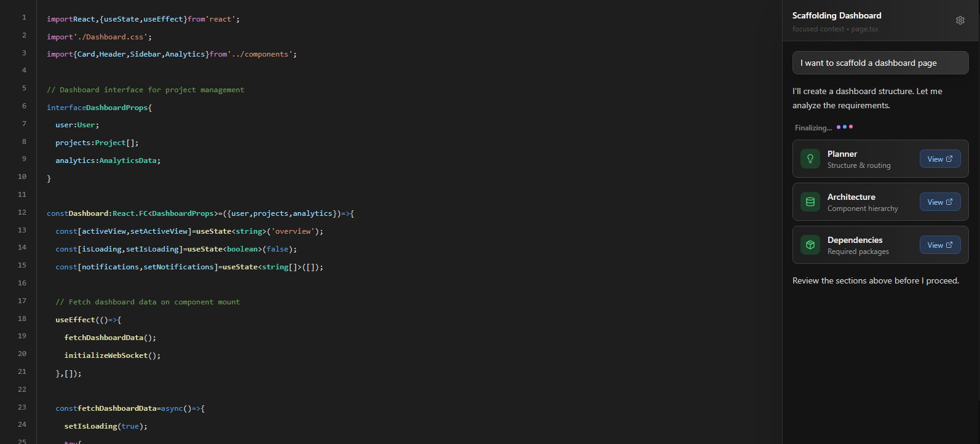Click the 'Scaffolding Dashboard' panel title
This screenshot has width=980, height=444.
point(837,15)
